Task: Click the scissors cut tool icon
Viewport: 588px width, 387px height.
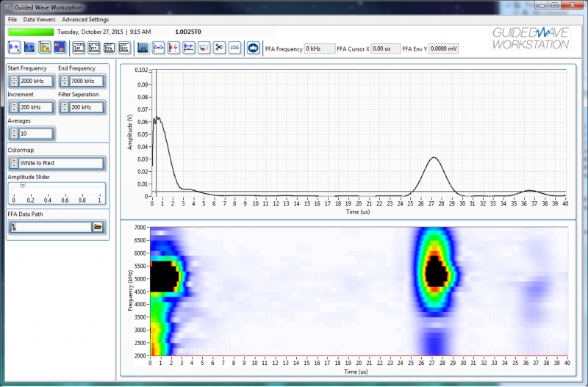Action: coord(219,48)
